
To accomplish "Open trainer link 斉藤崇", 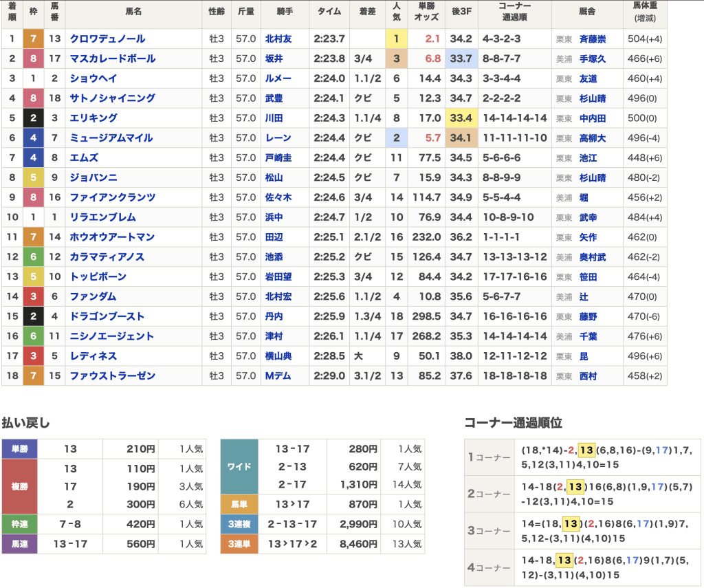I will [x=593, y=39].
